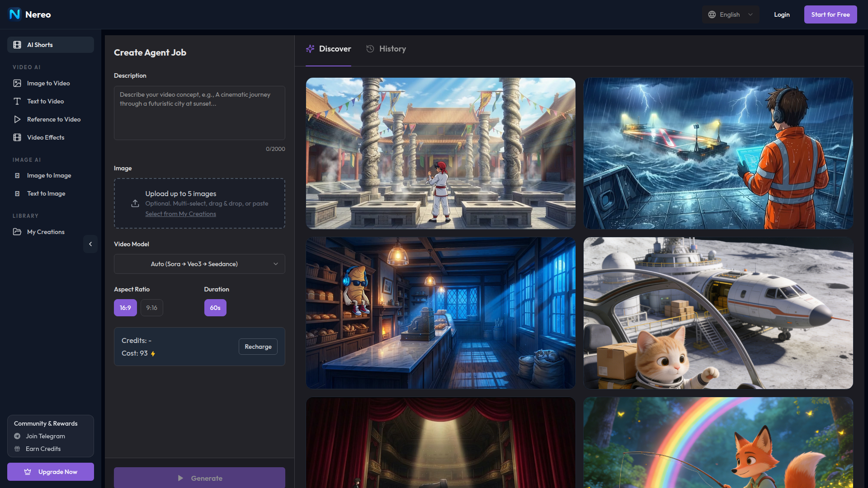Open Image to Video tool icon

[17, 83]
